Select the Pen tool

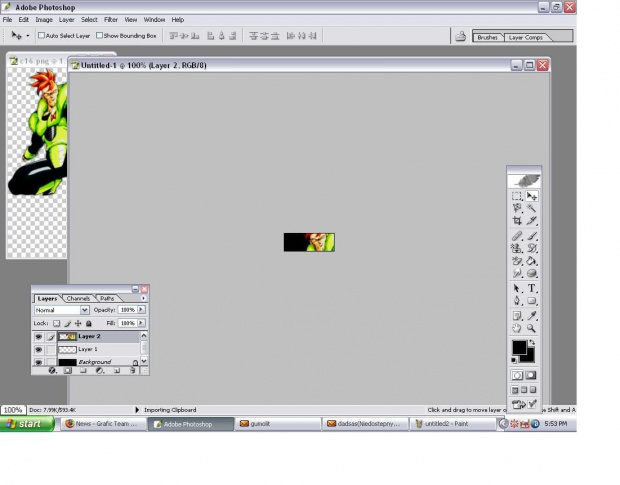517,300
